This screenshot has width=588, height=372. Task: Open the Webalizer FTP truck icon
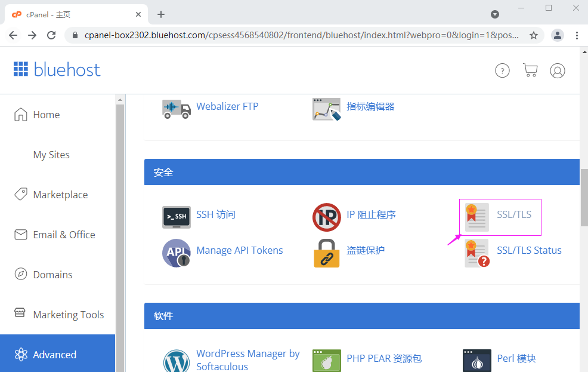(x=177, y=109)
